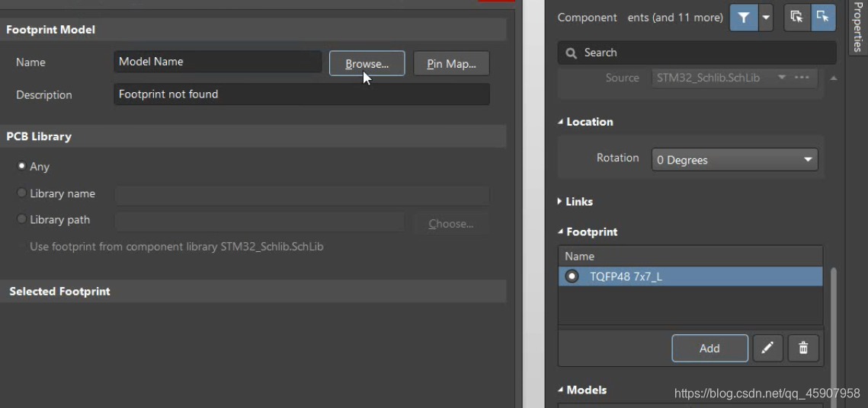Click the Browse... button
Screen dimensions: 868x408
coord(367,64)
